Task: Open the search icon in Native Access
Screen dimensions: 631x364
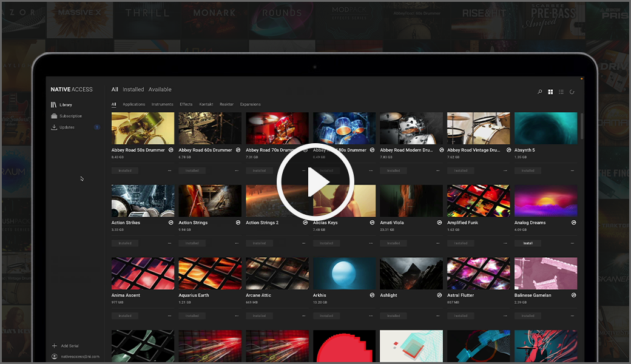Action: coord(539,92)
